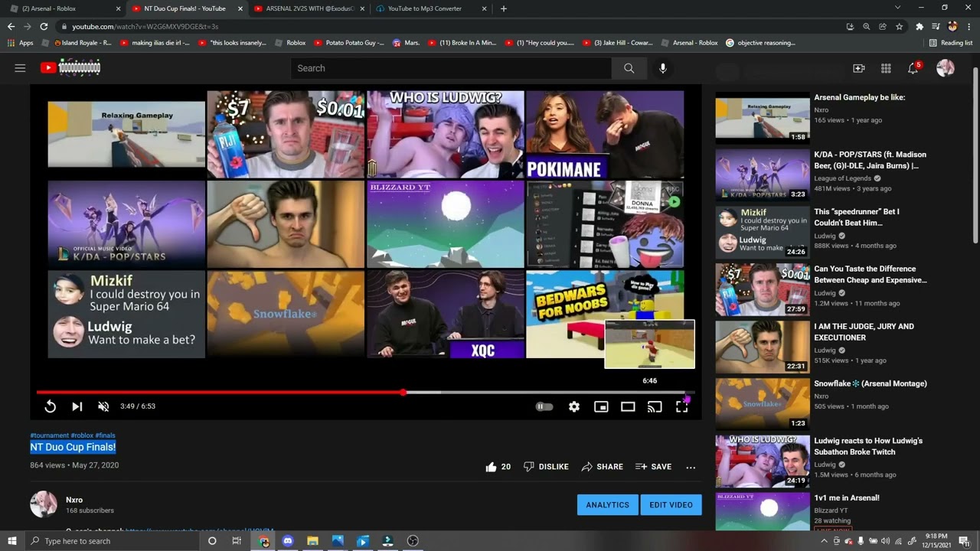Enable miniplayer mode icon
Viewport: 980px width, 551px height.
(x=601, y=406)
